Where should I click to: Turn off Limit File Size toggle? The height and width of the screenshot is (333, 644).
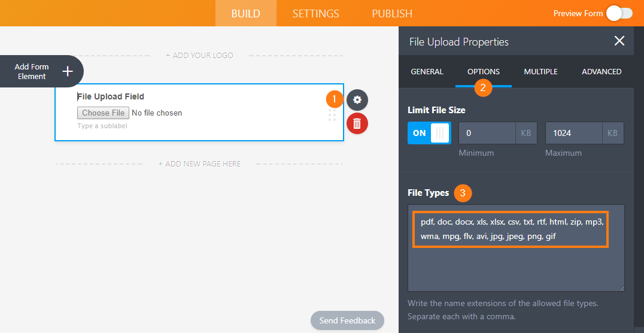point(429,133)
